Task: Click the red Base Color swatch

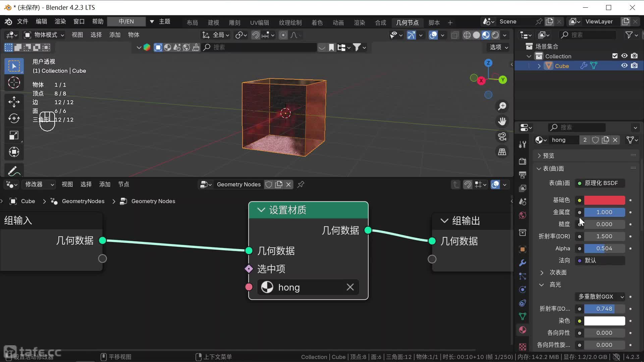Action: tap(604, 200)
